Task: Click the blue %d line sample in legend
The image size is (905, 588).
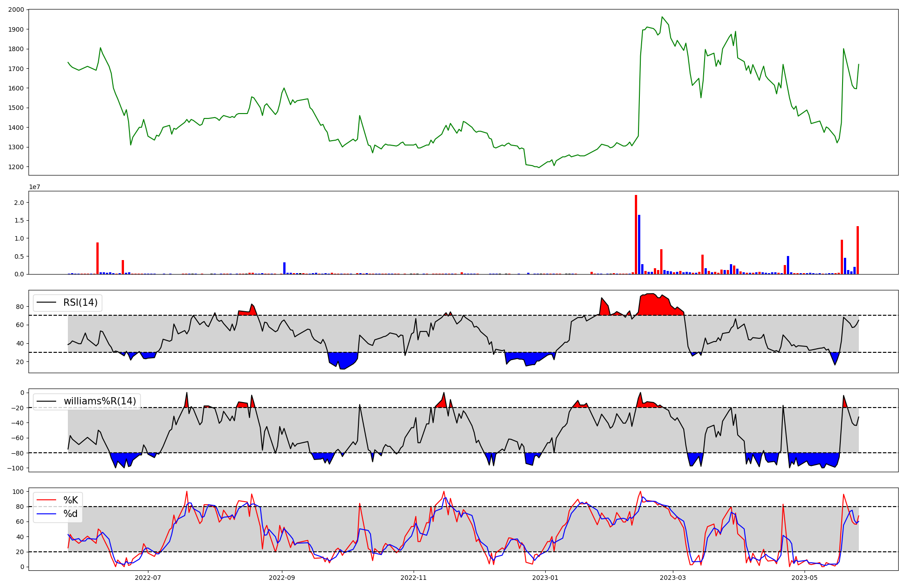Action: [47, 514]
